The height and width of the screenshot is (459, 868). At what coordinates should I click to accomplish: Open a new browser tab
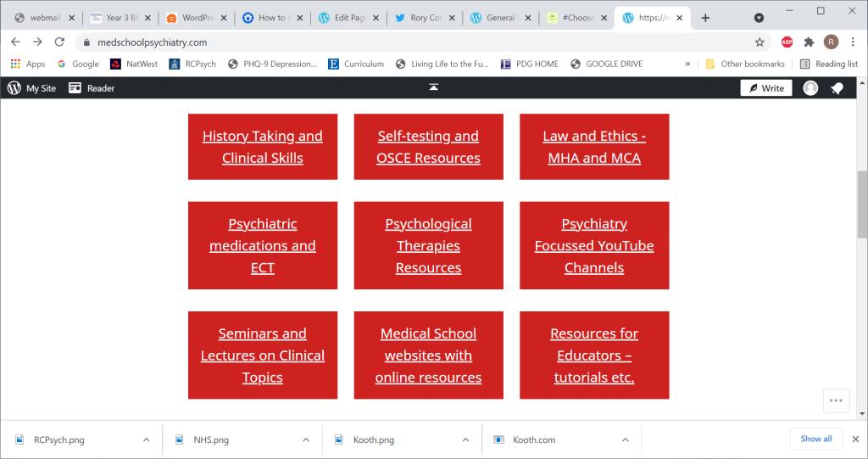pos(705,18)
